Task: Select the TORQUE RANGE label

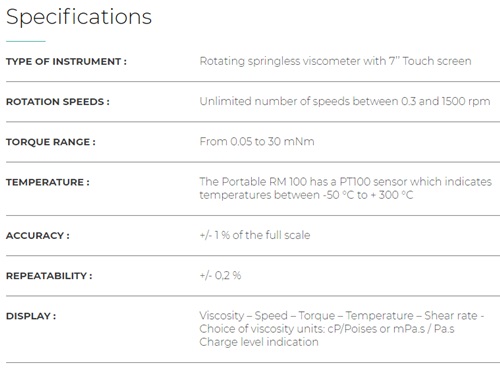Action: point(51,142)
